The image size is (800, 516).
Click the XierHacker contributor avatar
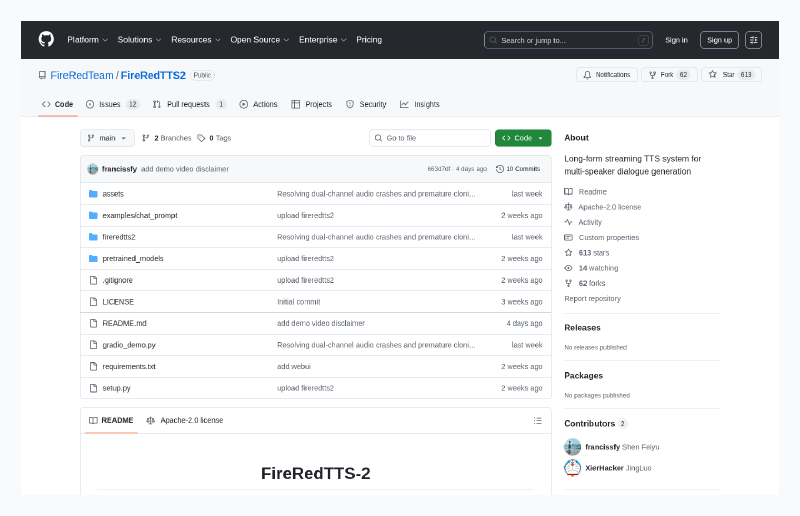[572, 467]
